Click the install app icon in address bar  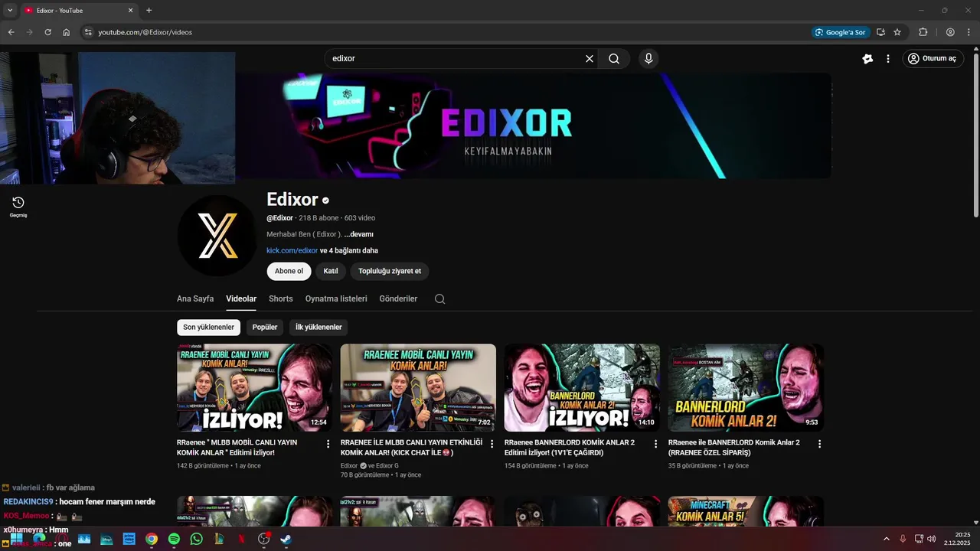coord(880,32)
